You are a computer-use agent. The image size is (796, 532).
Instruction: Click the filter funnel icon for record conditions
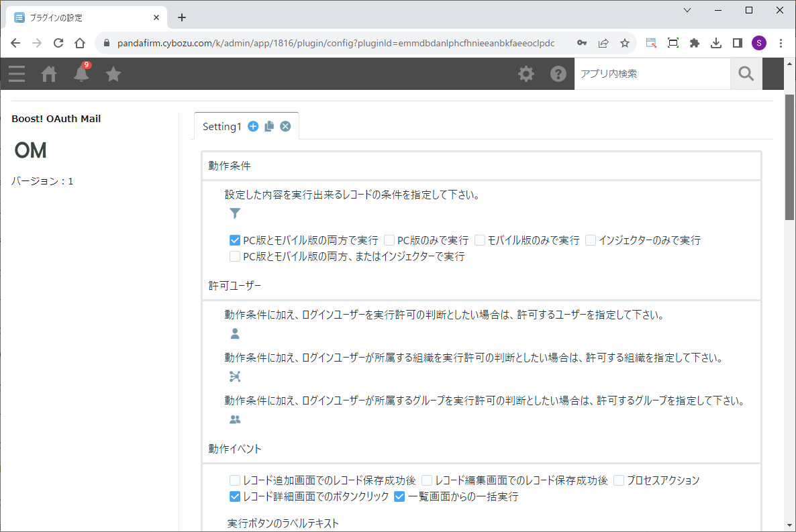pos(235,214)
